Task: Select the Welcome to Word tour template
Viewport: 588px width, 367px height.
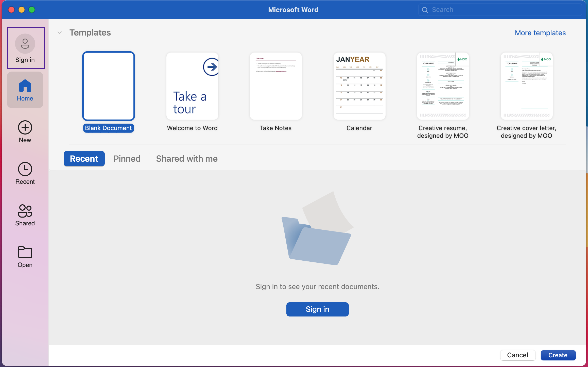Action: click(192, 86)
